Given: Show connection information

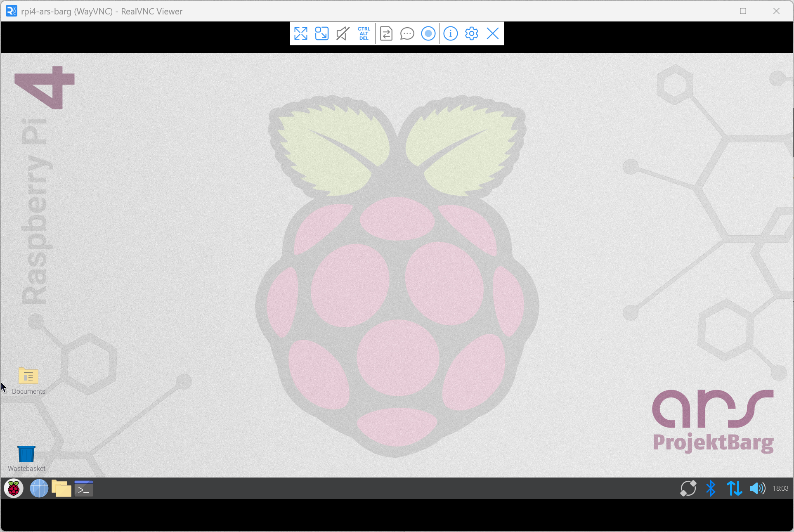Looking at the screenshot, I should pyautogui.click(x=451, y=33).
